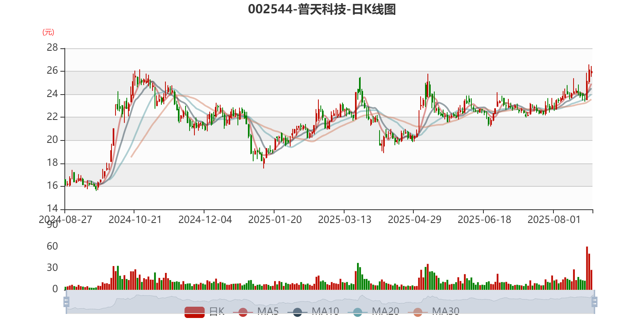Hide the MA20 moving average line
The width and height of the screenshot is (644, 322).
click(x=374, y=312)
